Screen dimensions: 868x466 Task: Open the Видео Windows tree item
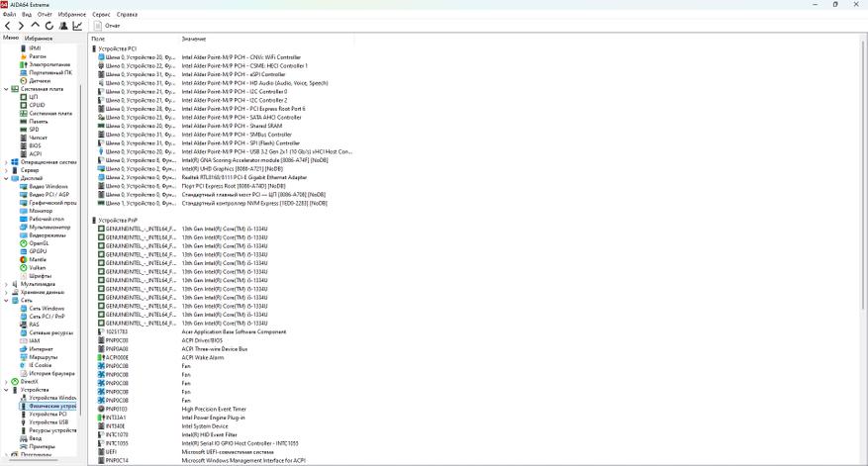(48, 187)
